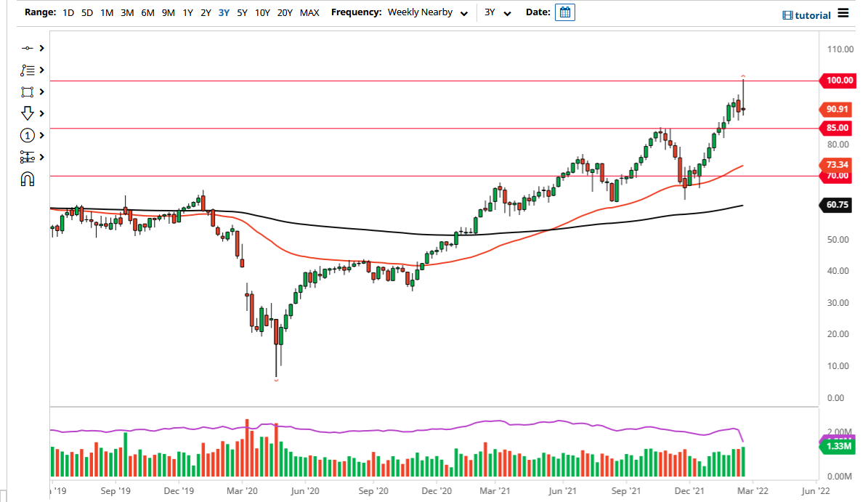
Task: Expand the arrow tool options chevron
Action: coord(41,113)
